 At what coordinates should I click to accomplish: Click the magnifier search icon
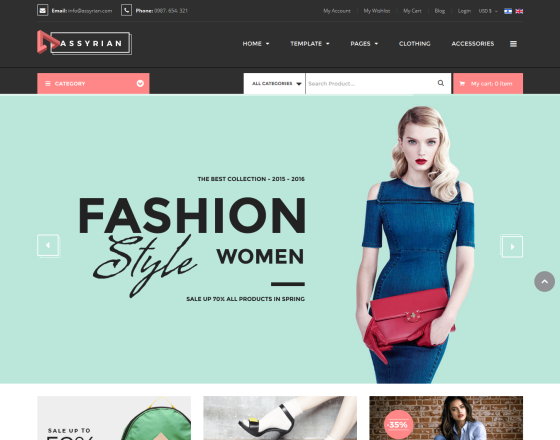coord(441,83)
